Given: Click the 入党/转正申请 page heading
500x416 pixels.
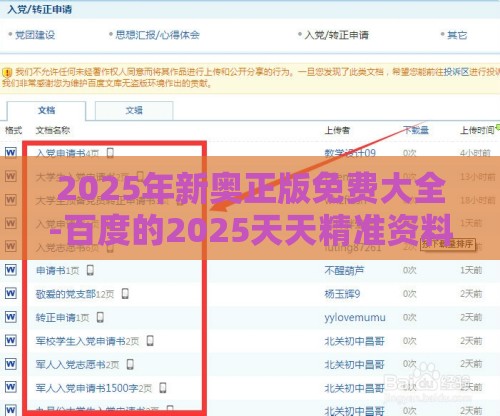Looking at the screenshot, I should click(39, 9).
